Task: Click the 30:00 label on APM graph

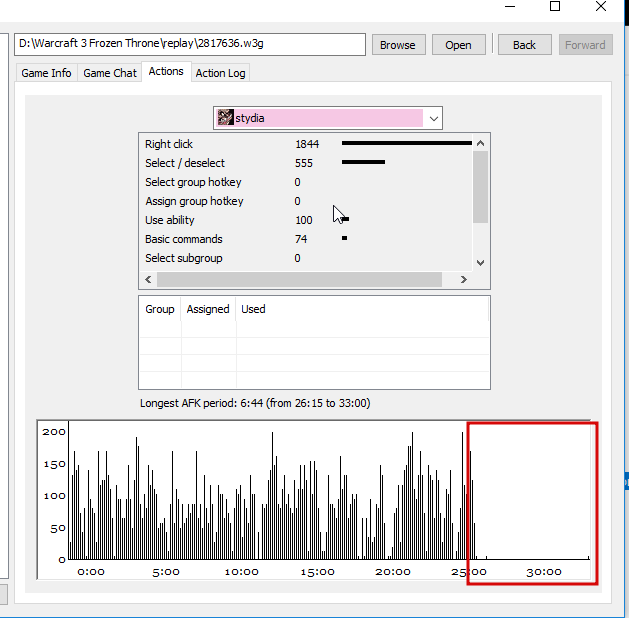Action: pyautogui.click(x=544, y=572)
